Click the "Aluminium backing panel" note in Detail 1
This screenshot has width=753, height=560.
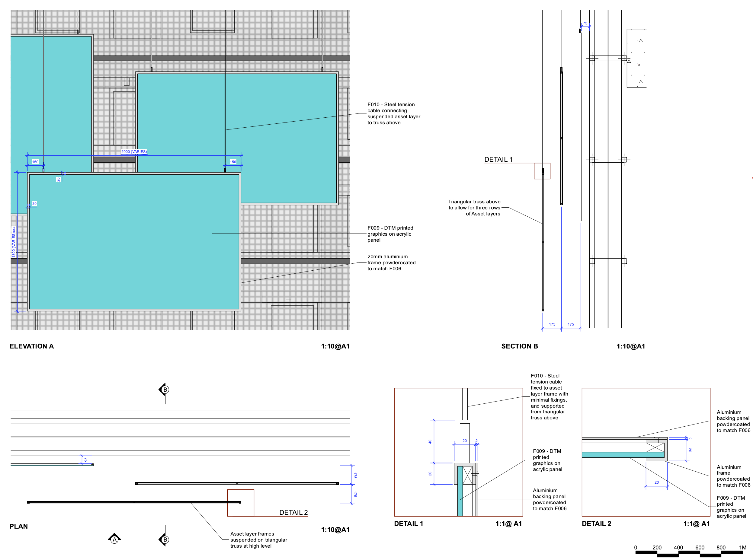click(x=550, y=499)
